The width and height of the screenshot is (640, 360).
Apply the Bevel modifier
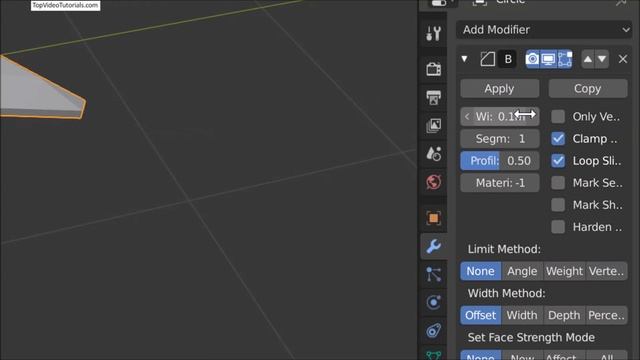[500, 89]
